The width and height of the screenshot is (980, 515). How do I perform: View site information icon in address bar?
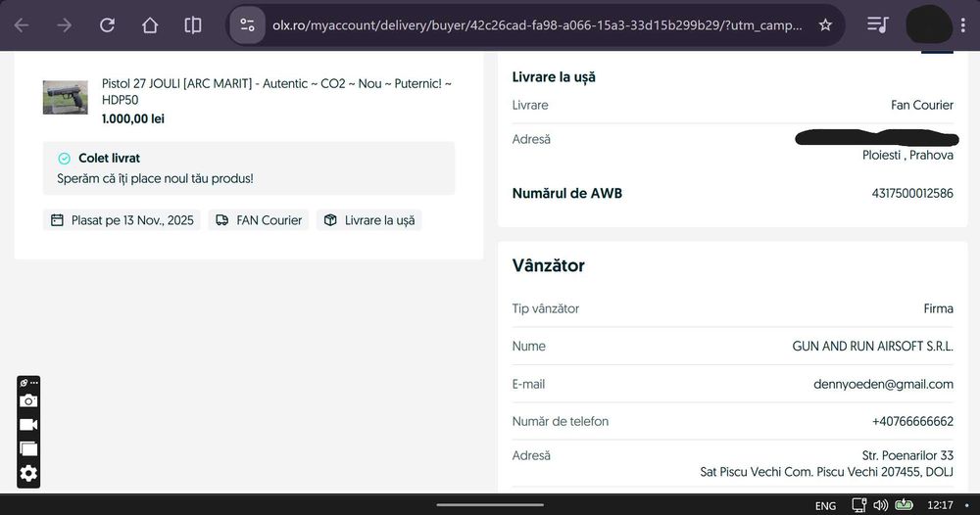[x=247, y=25]
